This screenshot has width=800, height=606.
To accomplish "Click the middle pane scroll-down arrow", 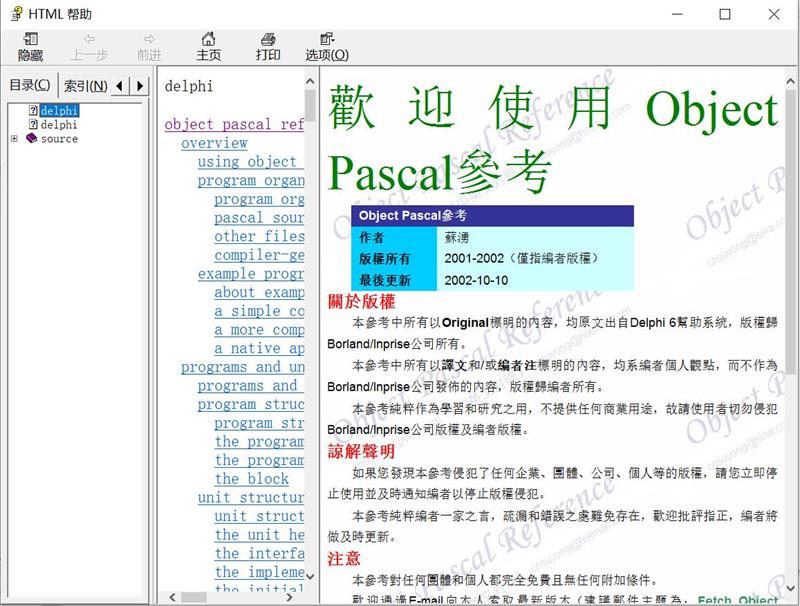I will [x=310, y=576].
